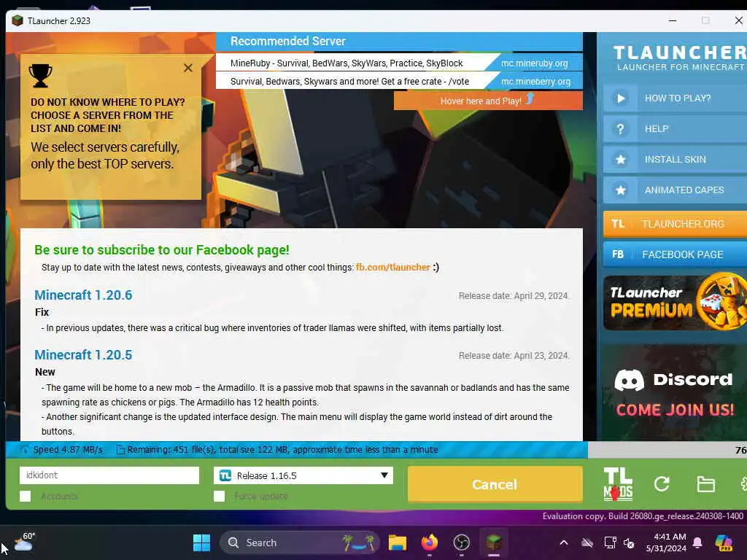Open the TL Mods icon
The width and height of the screenshot is (747, 560).
coord(618,484)
